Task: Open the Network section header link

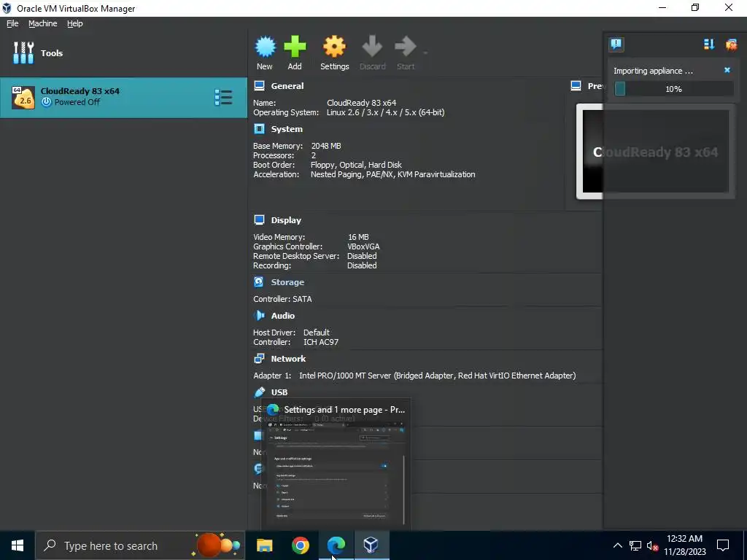Action: (288, 359)
